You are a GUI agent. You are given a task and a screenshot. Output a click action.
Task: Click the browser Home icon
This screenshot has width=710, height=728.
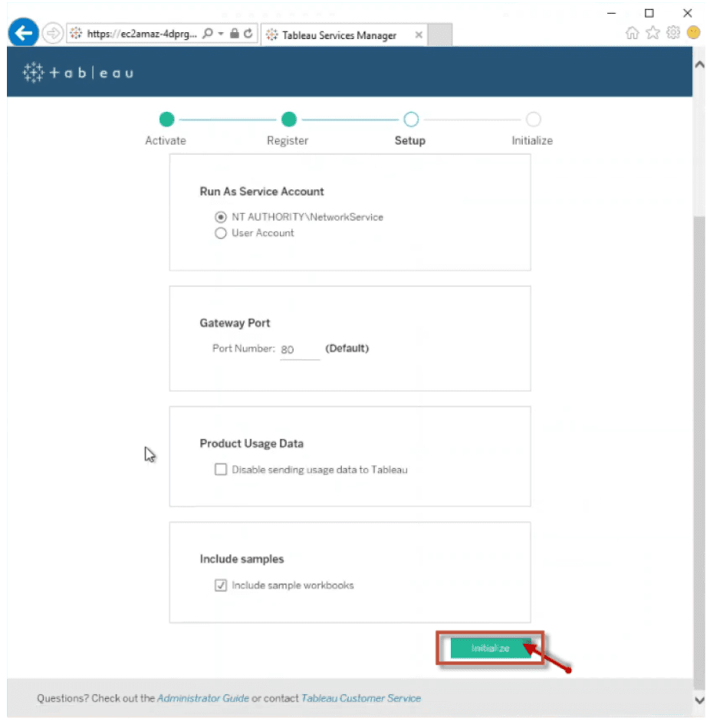[x=632, y=32]
